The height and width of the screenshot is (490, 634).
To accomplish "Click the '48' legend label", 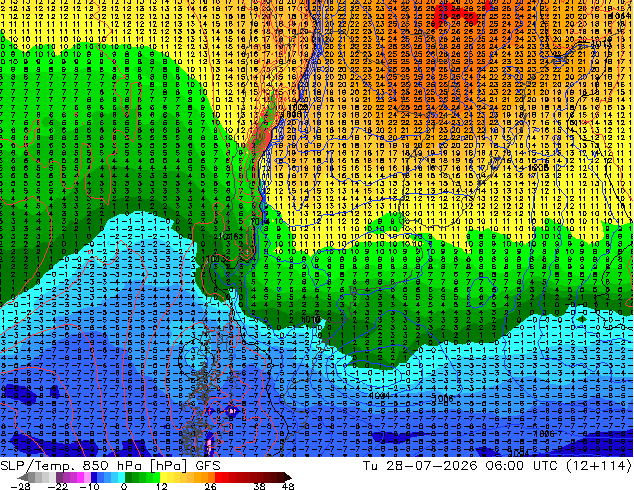I will pyautogui.click(x=288, y=486).
